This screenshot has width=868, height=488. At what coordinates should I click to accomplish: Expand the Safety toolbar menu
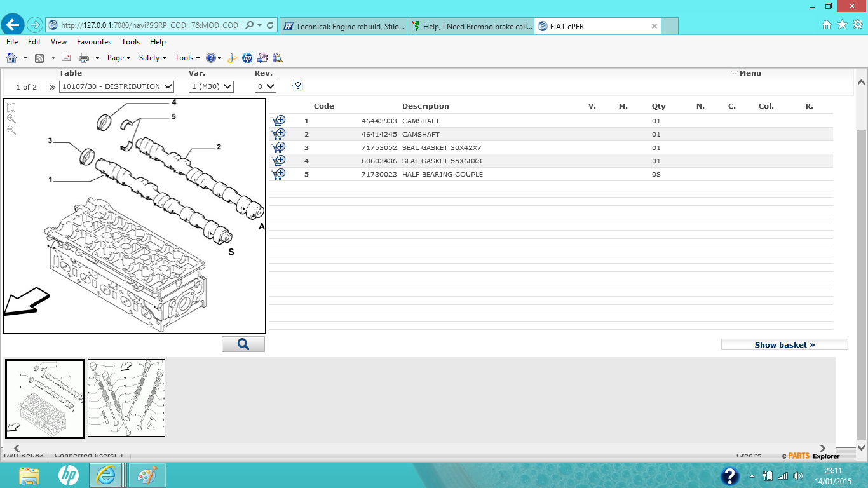[153, 58]
